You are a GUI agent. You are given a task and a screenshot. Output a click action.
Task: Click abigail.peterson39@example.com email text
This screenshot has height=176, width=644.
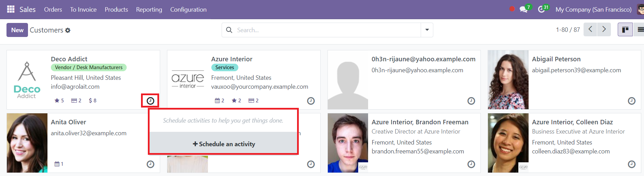click(x=576, y=70)
